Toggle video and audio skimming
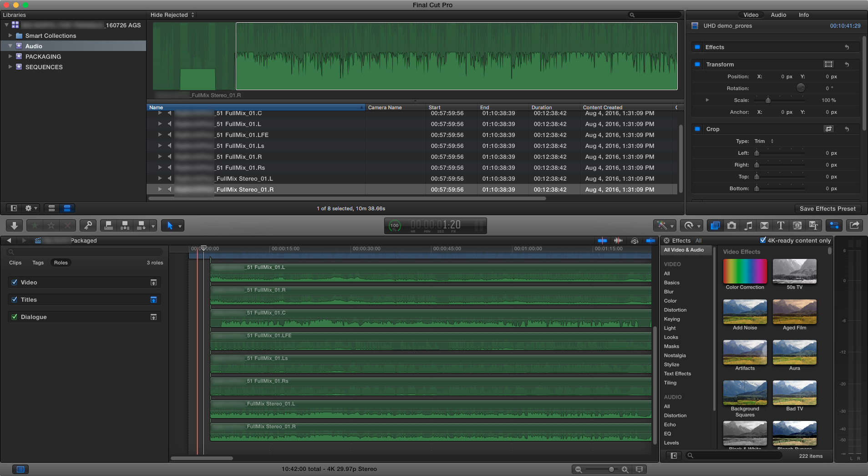This screenshot has height=476, width=868. 602,240
